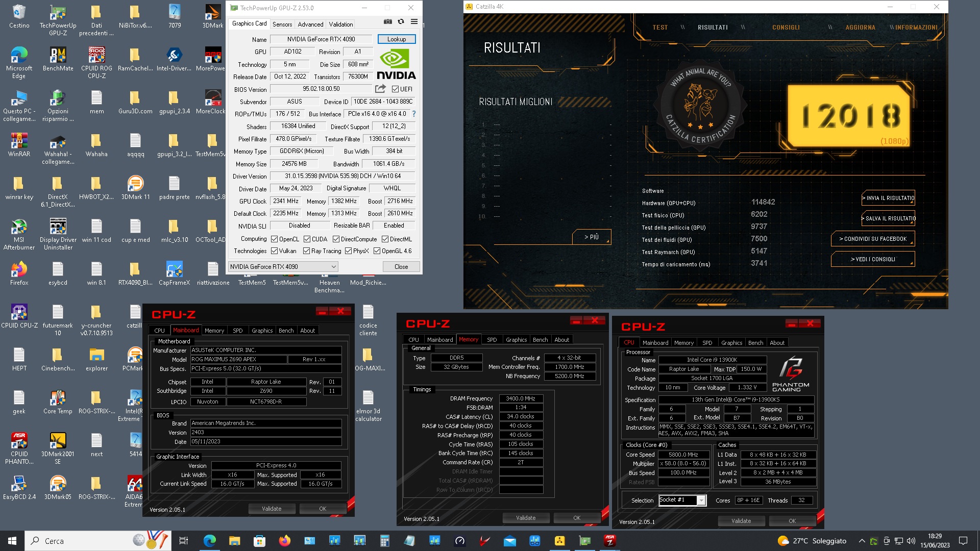Click VEDI I CONSIGLI button in Catzilla
The width and height of the screenshot is (980, 551).
[x=873, y=259]
